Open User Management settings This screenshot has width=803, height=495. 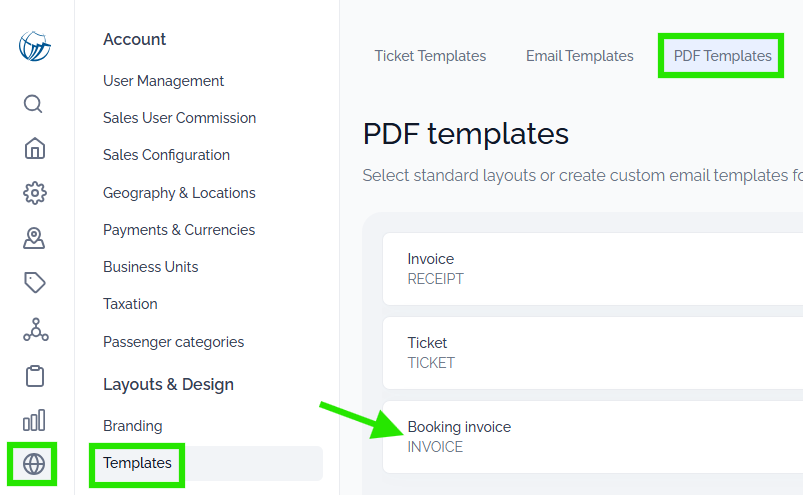163,81
